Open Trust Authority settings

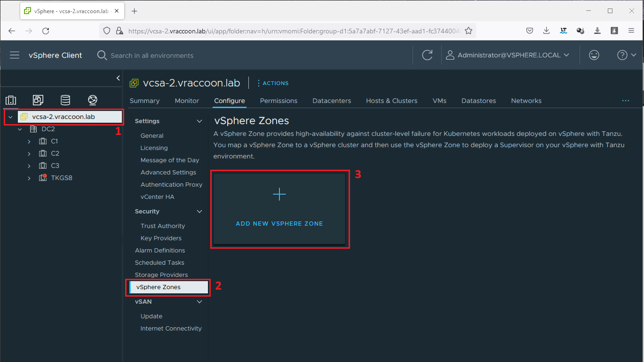pos(163,226)
